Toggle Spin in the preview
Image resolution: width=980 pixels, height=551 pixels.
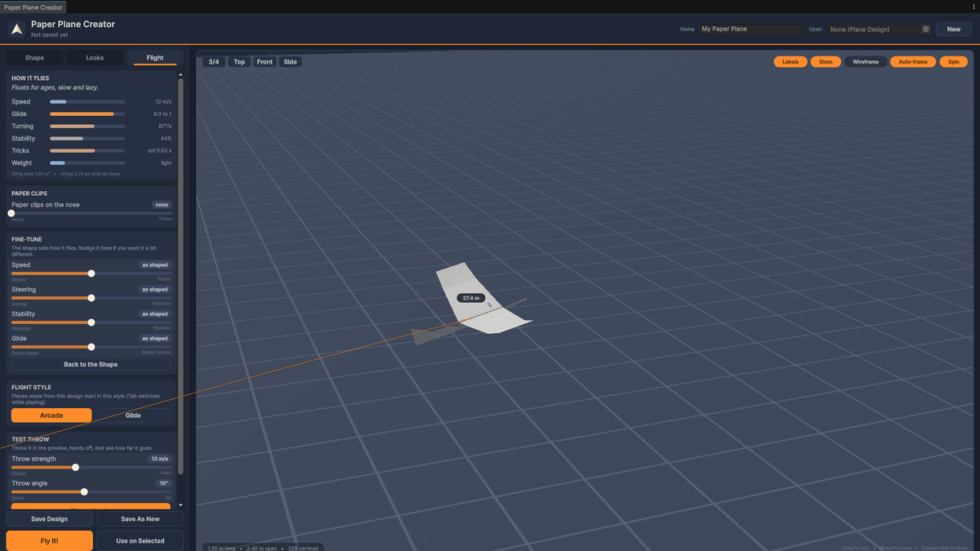(954, 62)
